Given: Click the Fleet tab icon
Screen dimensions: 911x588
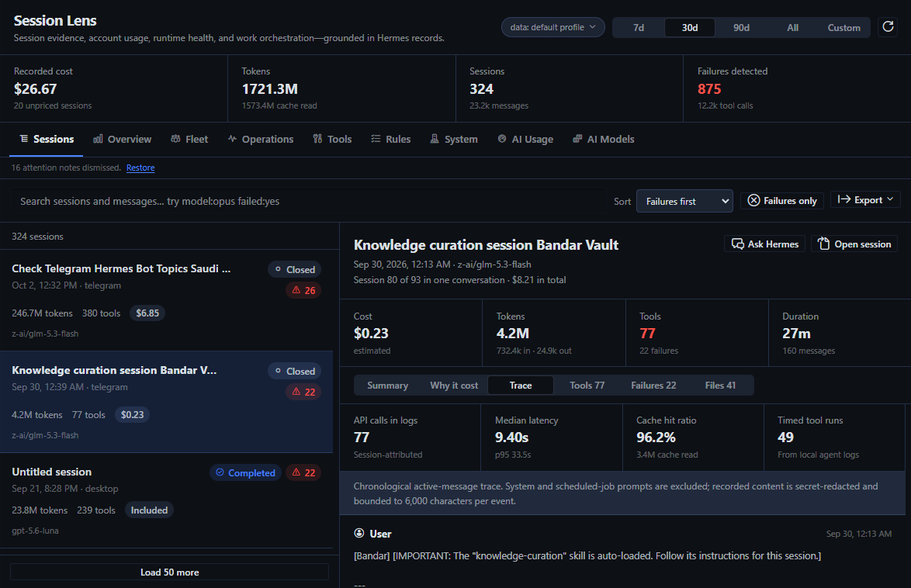Looking at the screenshot, I should pos(175,139).
